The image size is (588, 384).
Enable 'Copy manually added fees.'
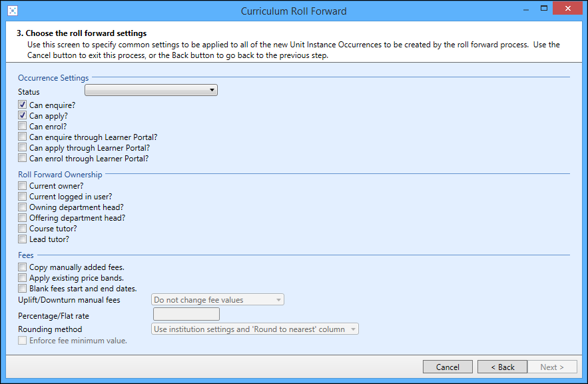pos(22,267)
